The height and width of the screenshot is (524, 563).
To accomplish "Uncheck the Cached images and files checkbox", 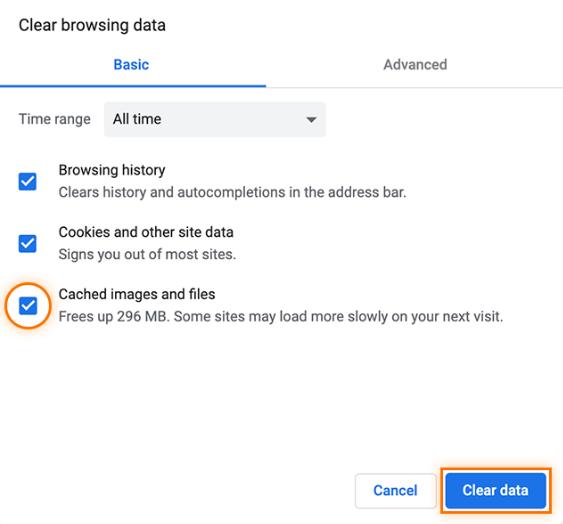I will tap(28, 306).
